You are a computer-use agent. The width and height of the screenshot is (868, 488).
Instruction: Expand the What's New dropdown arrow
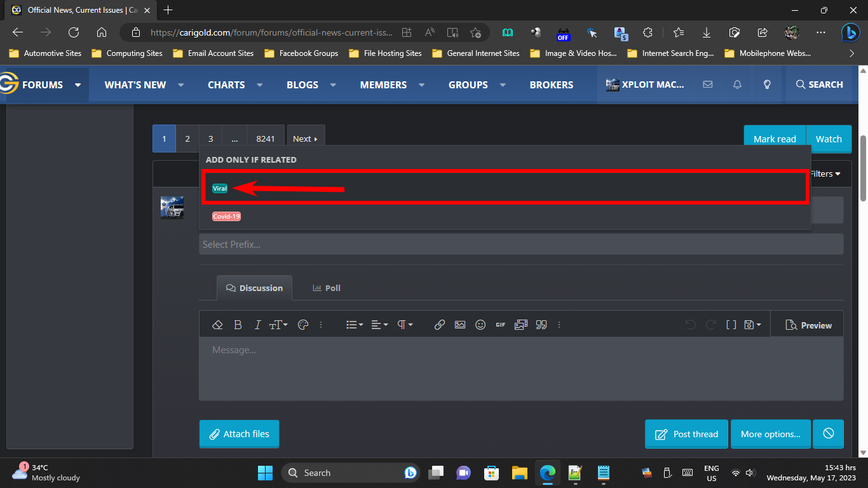(181, 85)
